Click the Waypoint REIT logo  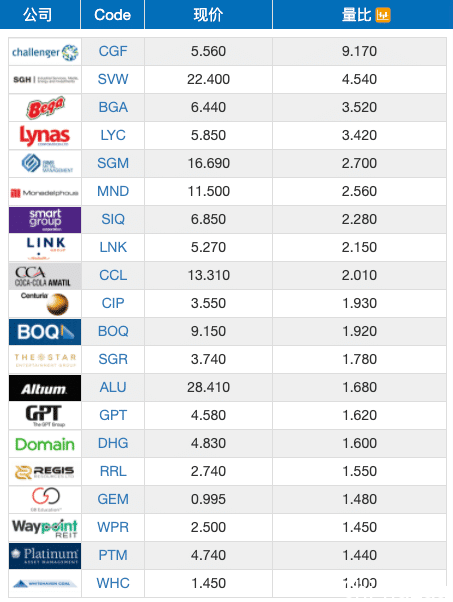point(45,528)
